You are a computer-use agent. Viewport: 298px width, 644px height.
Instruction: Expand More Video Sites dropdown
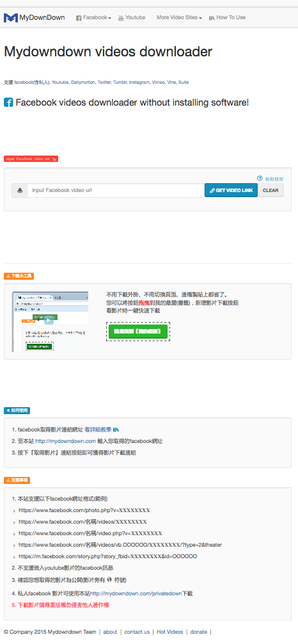(x=179, y=18)
